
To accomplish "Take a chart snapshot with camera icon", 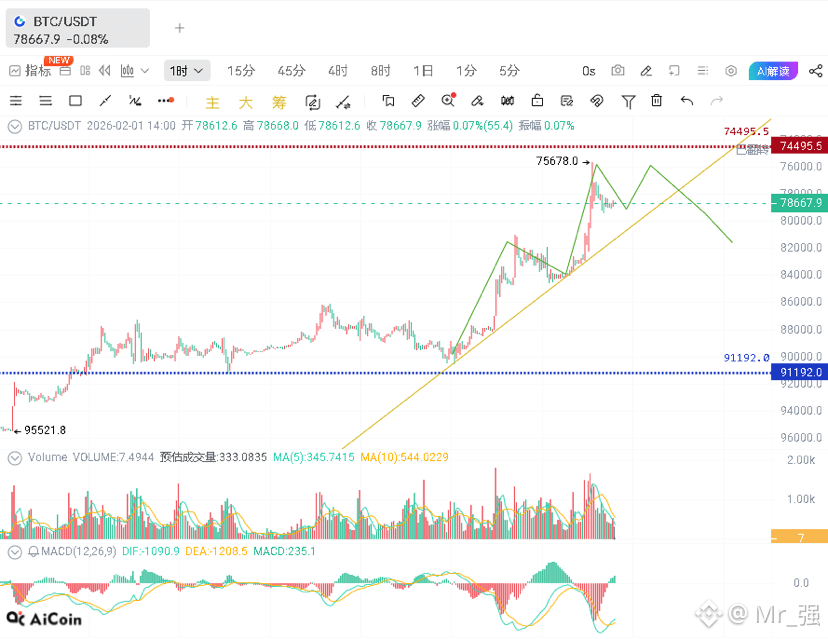I will (618, 70).
